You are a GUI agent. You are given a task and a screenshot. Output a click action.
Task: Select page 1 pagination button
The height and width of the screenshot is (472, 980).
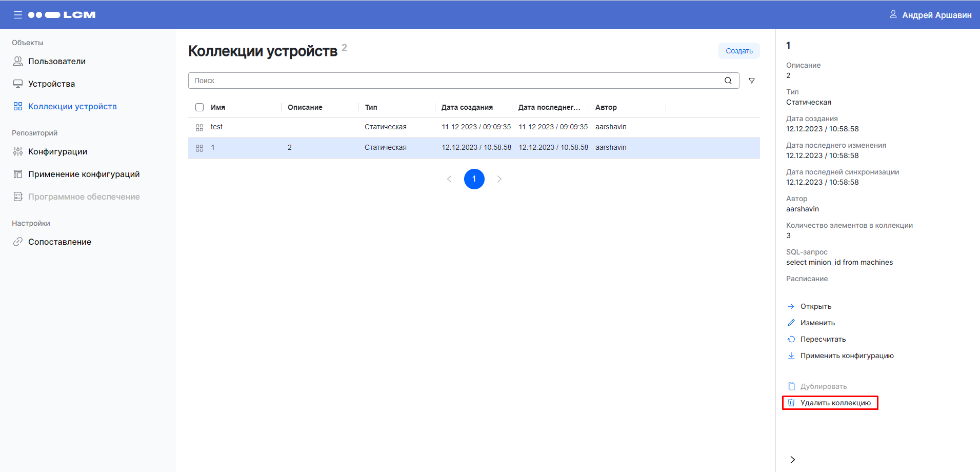click(x=474, y=179)
